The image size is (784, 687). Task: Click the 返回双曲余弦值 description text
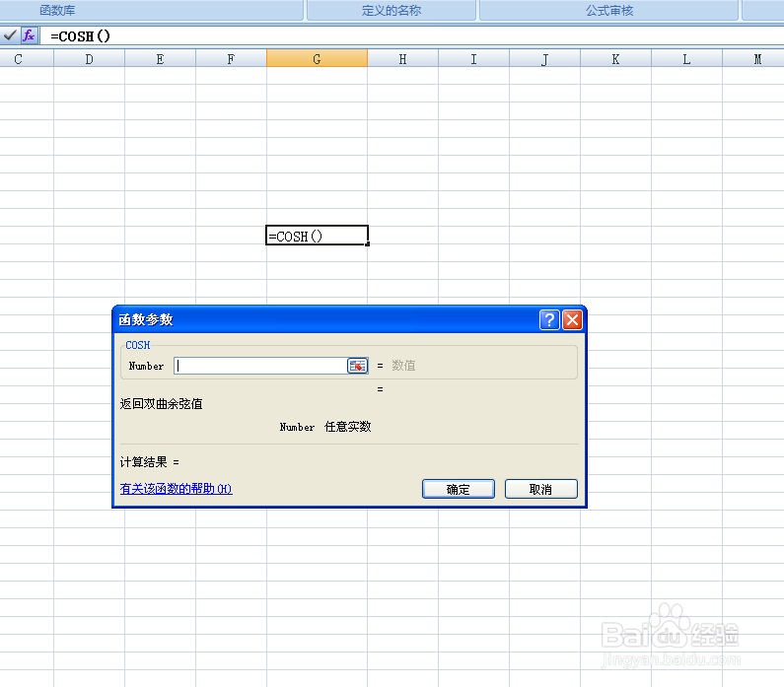tap(162, 404)
